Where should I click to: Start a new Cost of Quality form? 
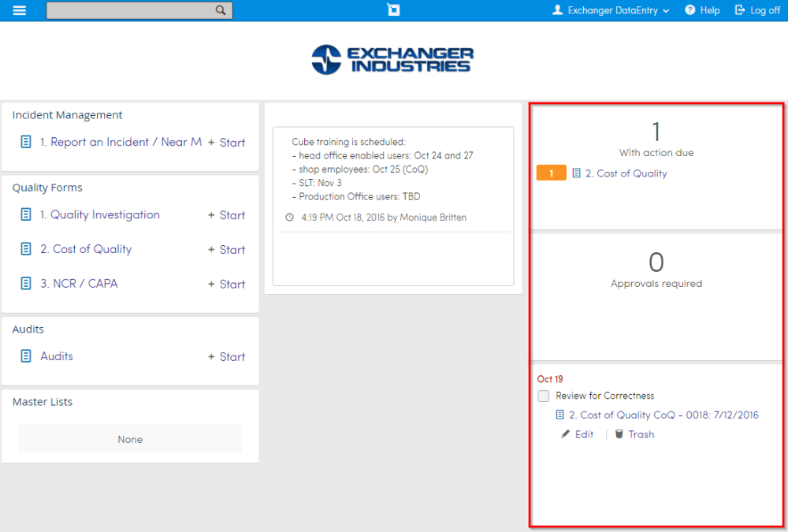click(x=227, y=250)
